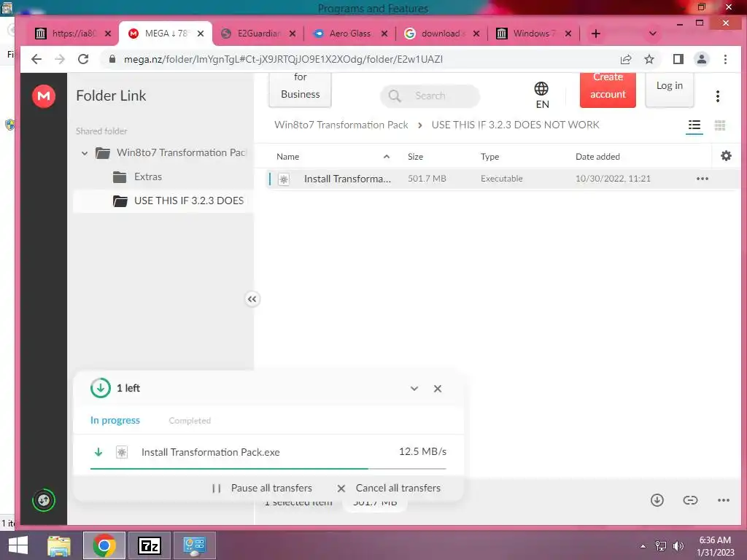Open the Windows Start button
This screenshot has width=747, height=560.
[x=18, y=545]
